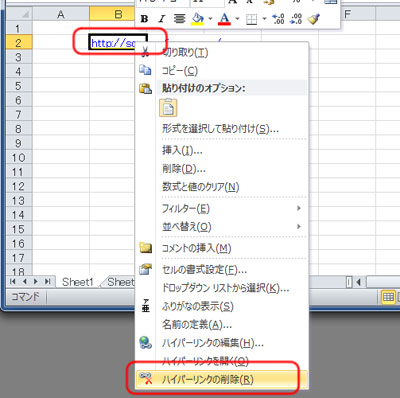400x398 pixels.
Task: Click the decrease decimal icon
Action: (296, 19)
